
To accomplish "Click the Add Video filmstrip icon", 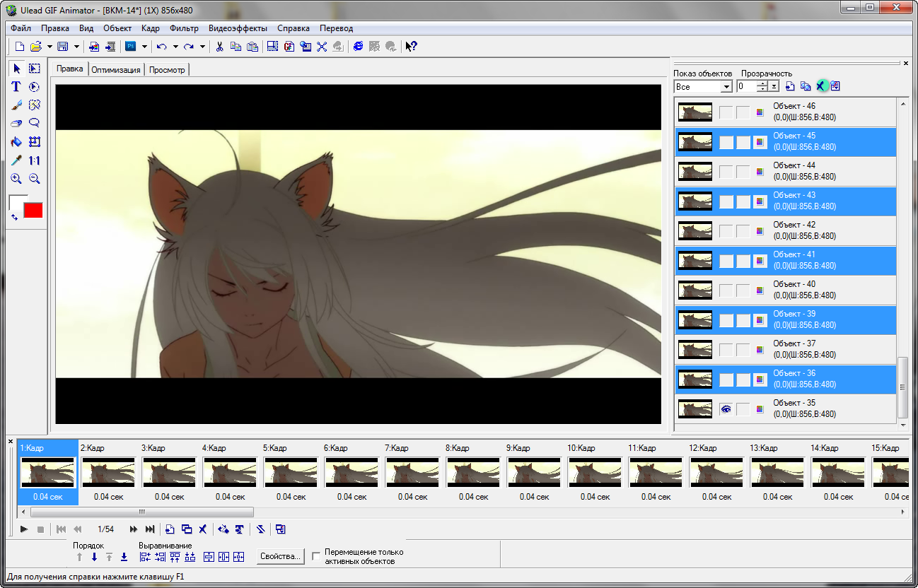I will click(x=110, y=47).
